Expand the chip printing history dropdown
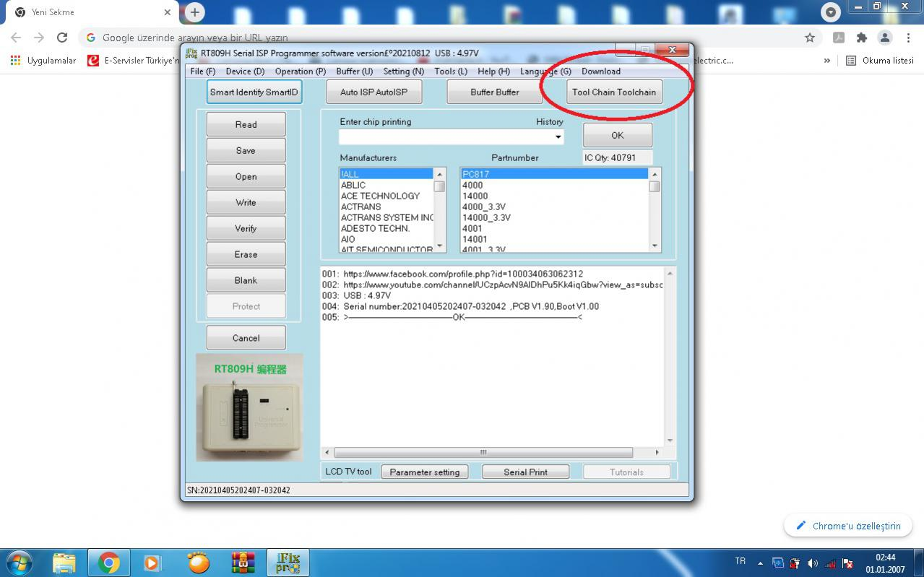This screenshot has width=924, height=577. click(558, 137)
